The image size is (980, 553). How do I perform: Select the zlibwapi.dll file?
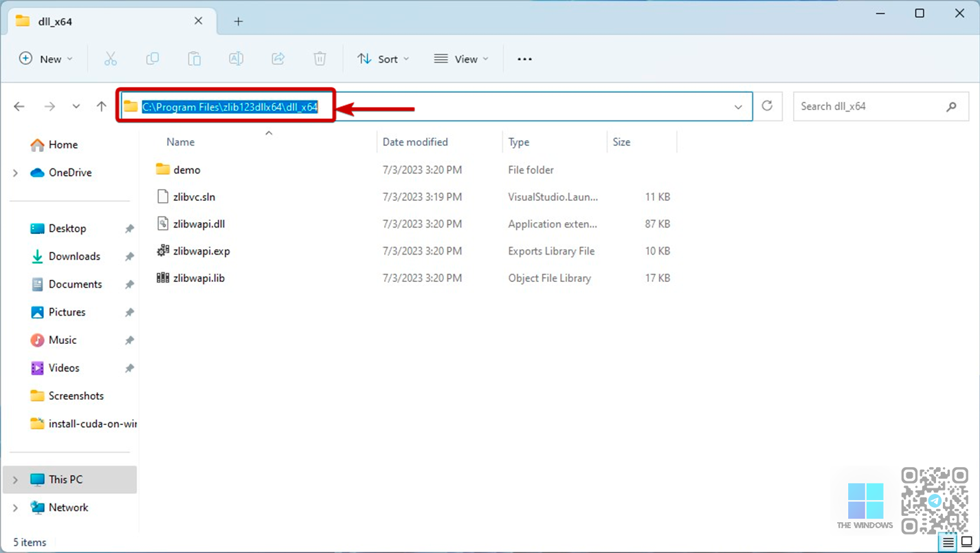pyautogui.click(x=199, y=224)
